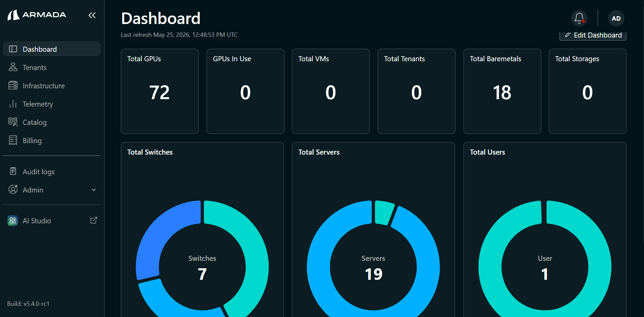644x317 pixels.
Task: Click the Last refresh timestamp text
Action: [x=179, y=35]
